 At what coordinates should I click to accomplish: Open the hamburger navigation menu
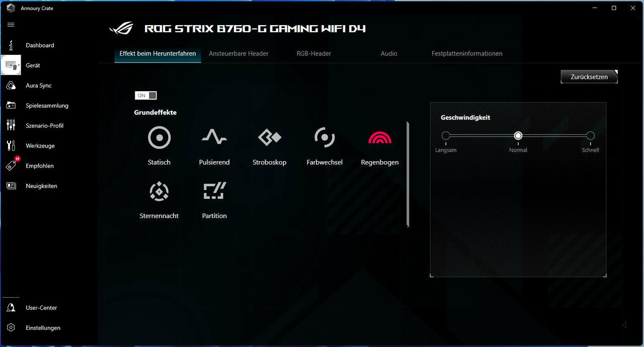pyautogui.click(x=11, y=25)
